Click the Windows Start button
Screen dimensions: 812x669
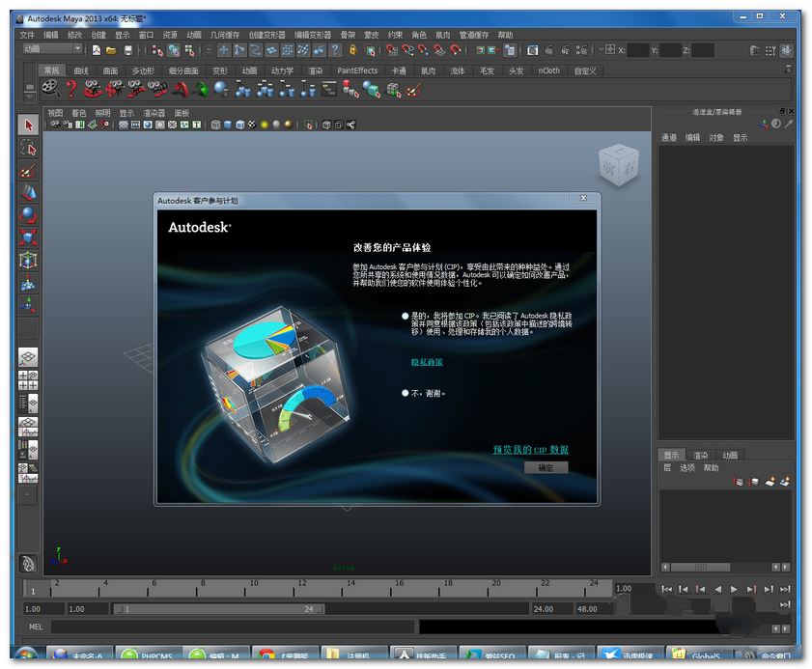26,654
